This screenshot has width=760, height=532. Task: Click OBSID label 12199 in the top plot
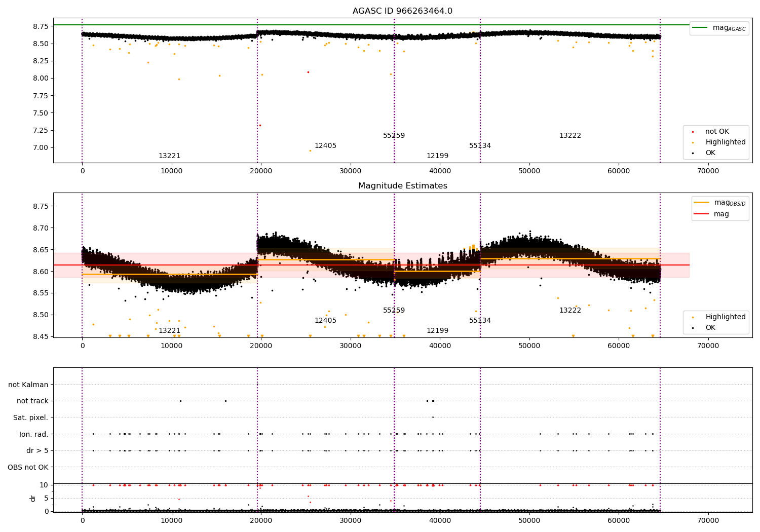[437, 156]
